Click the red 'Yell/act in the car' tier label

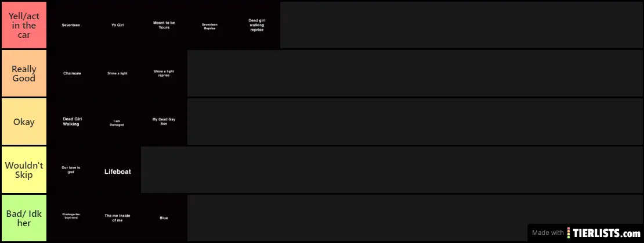click(x=24, y=25)
